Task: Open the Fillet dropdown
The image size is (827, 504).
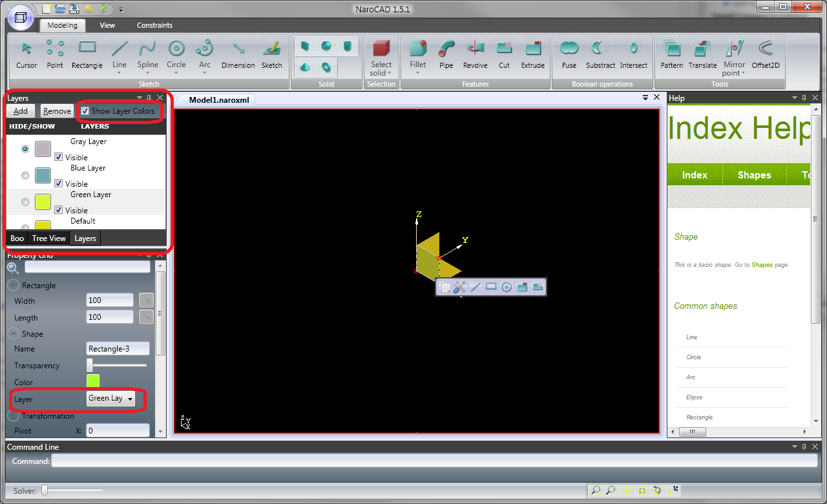Action: tap(418, 73)
